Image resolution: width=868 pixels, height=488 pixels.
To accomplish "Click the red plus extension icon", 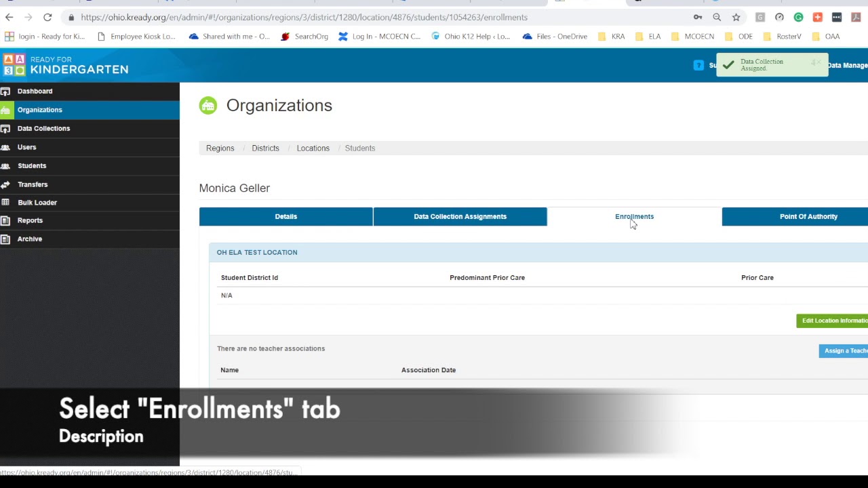I will click(x=817, y=17).
